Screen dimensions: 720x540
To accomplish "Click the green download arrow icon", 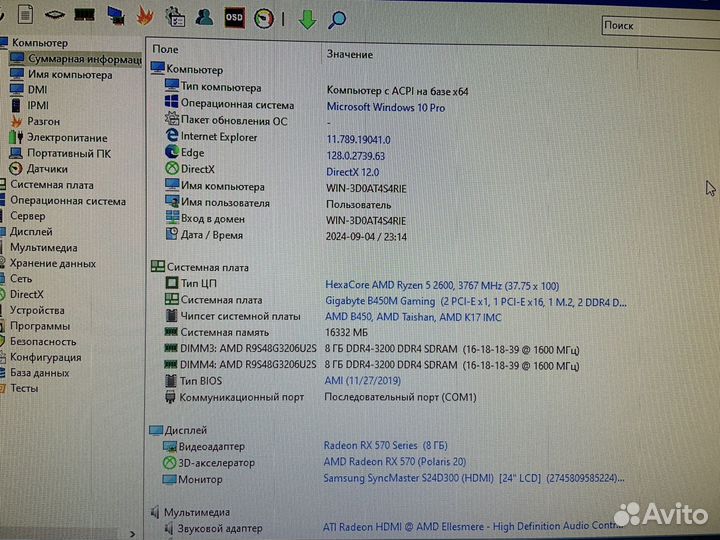I will [x=308, y=18].
